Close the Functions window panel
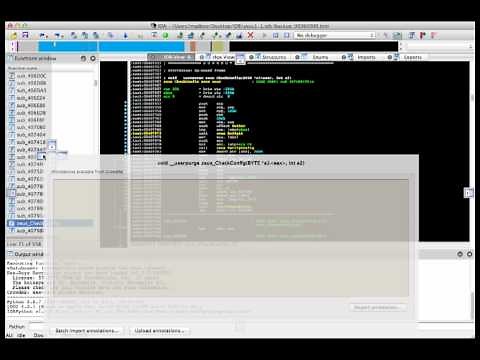Viewport: 480px width, 360px height. [93, 58]
